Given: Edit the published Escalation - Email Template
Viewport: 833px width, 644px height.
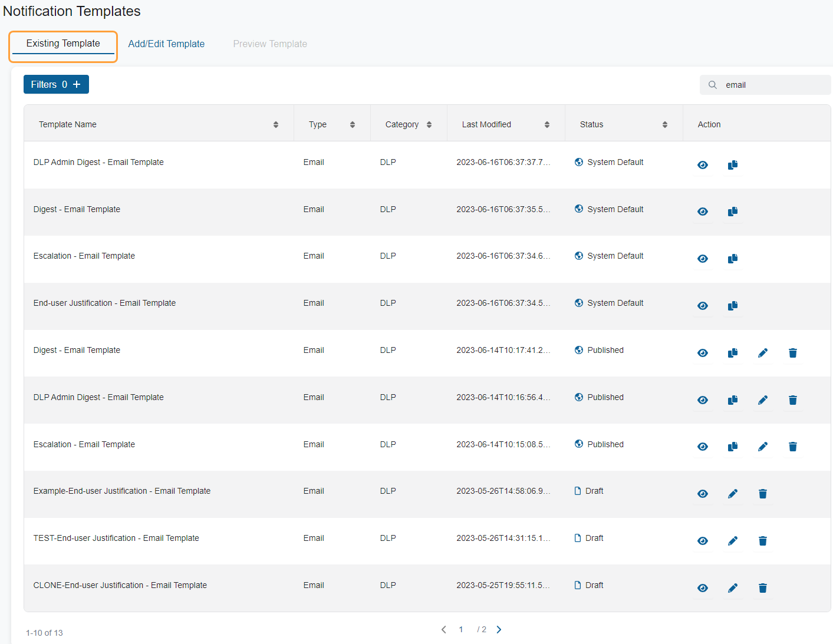Looking at the screenshot, I should 763,447.
